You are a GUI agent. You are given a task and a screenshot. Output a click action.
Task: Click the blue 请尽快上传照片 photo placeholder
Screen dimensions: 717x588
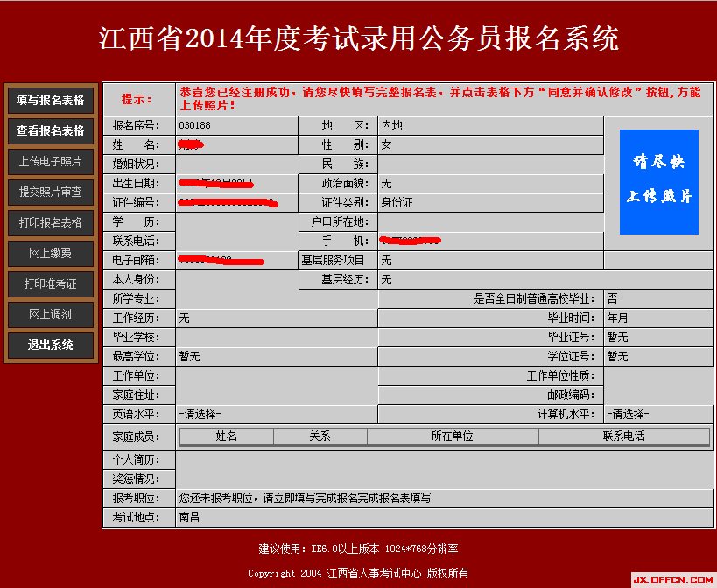tap(658, 182)
